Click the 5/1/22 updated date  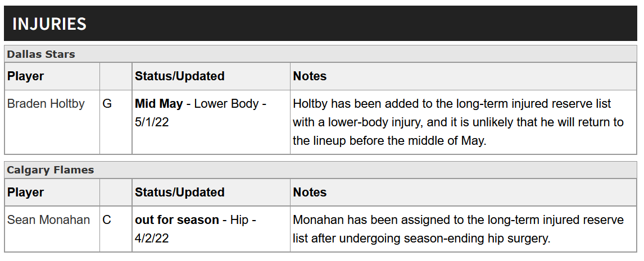pyautogui.click(x=152, y=122)
